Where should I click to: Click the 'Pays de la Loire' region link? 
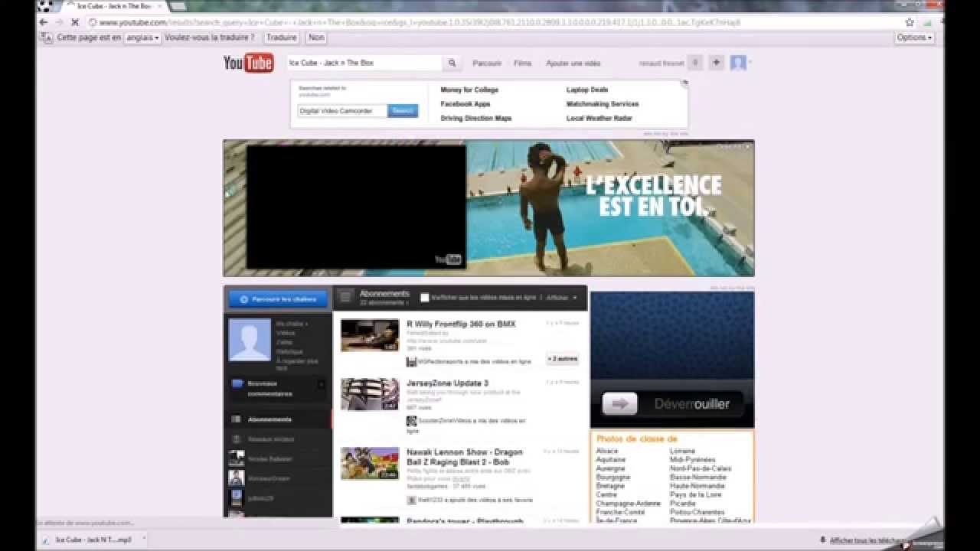(x=695, y=495)
